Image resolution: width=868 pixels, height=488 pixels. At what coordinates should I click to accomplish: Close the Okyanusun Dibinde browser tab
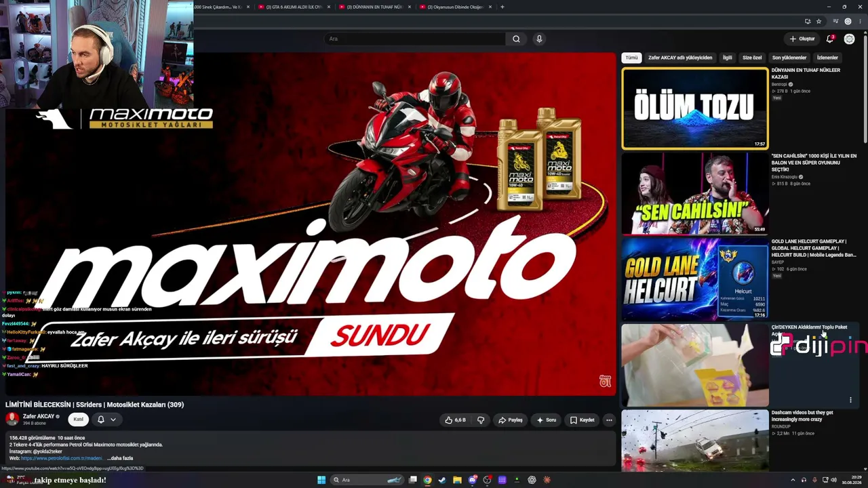pos(490,7)
